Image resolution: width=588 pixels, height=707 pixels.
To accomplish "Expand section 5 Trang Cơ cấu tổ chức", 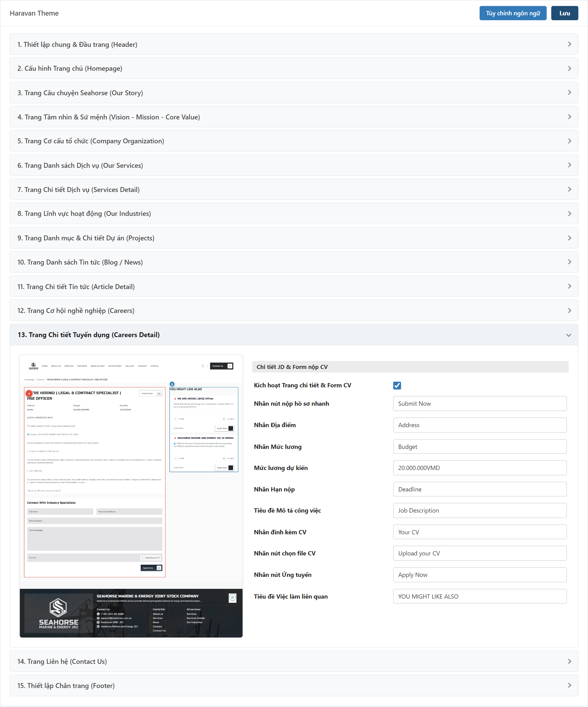I will 294,141.
